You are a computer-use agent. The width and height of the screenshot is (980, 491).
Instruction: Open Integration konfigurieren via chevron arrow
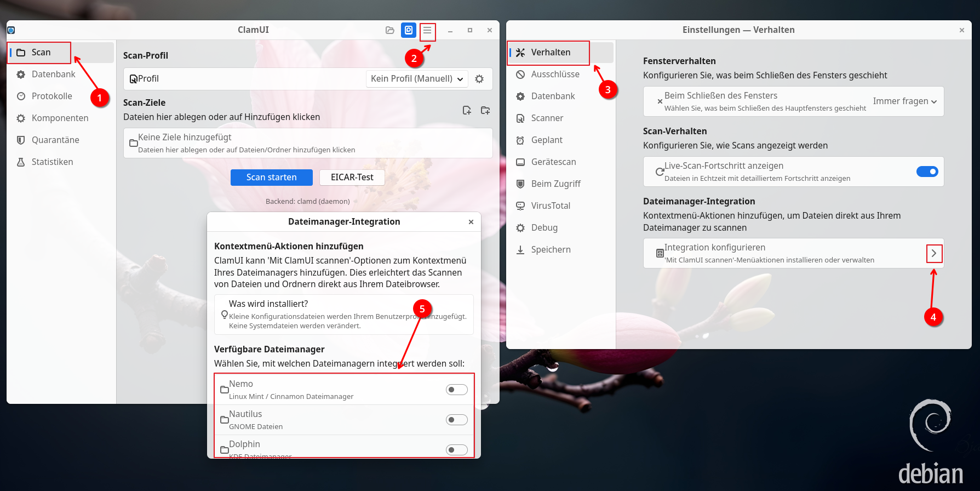click(934, 254)
